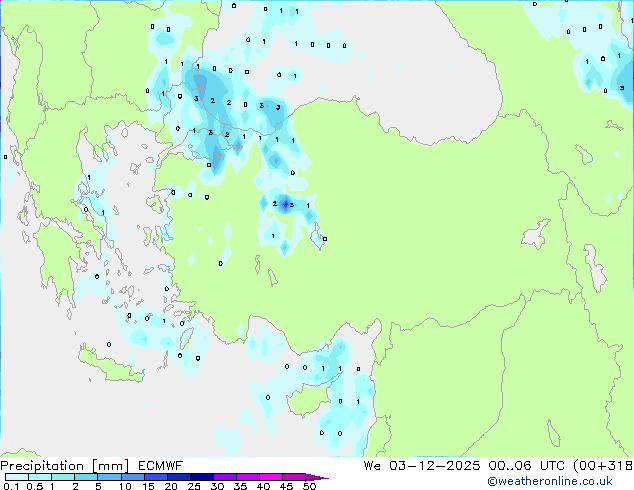Viewport: 634px width, 490px height.
Task: Click the 0.1–0.5 mm lightest legend swatch
Action: pos(17,477)
